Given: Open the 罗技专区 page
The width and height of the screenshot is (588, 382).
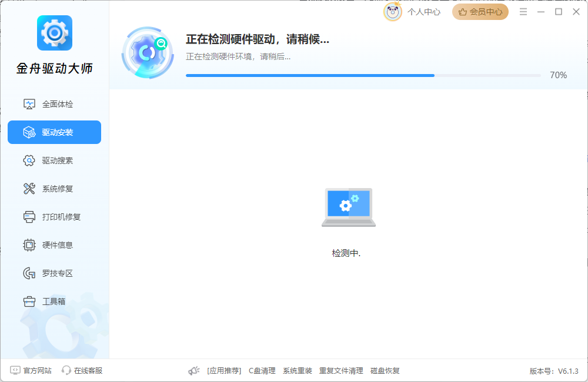Looking at the screenshot, I should click(54, 273).
